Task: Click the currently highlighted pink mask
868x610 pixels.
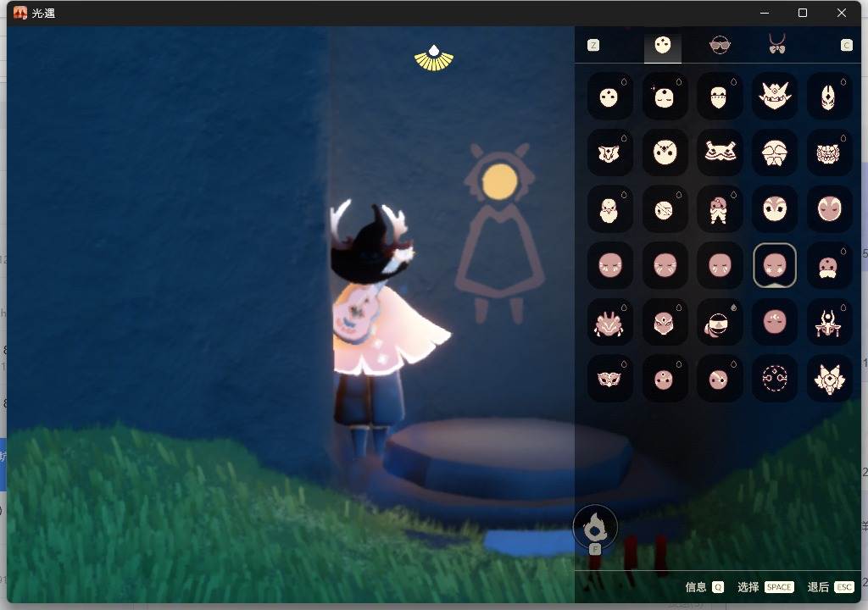Action: [x=774, y=265]
